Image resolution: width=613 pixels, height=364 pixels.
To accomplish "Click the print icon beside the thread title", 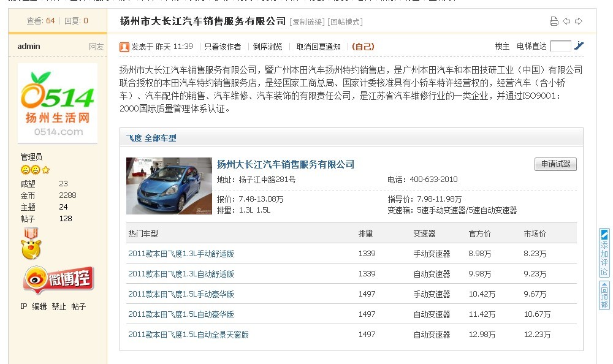I will pyautogui.click(x=554, y=21).
